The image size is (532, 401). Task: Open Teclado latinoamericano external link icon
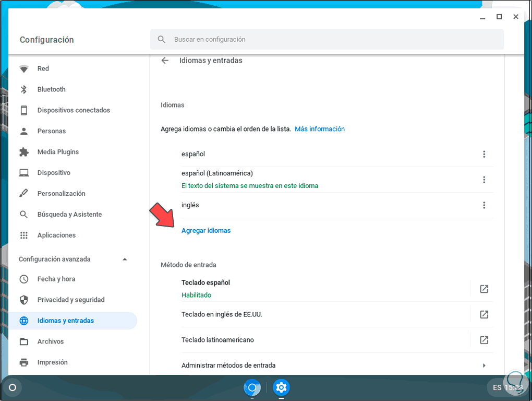coord(484,340)
